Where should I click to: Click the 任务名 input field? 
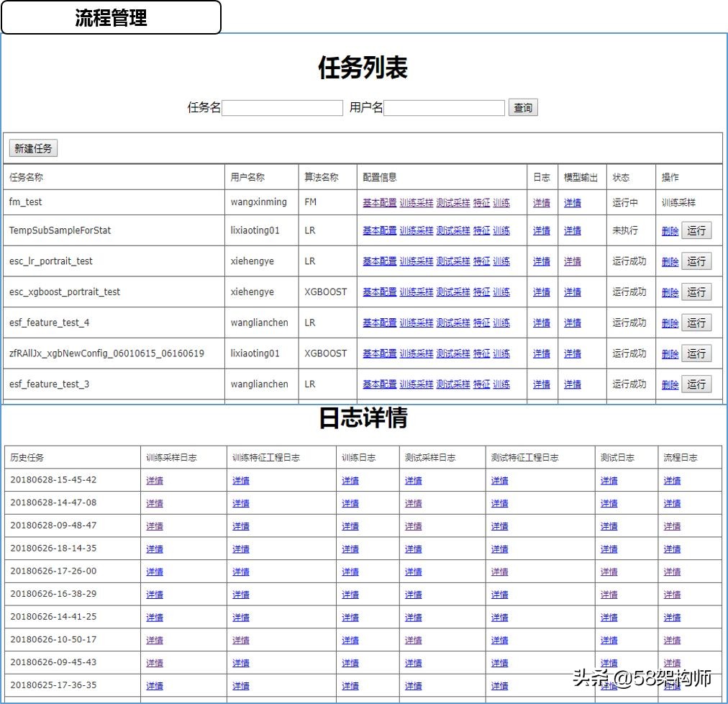[283, 108]
